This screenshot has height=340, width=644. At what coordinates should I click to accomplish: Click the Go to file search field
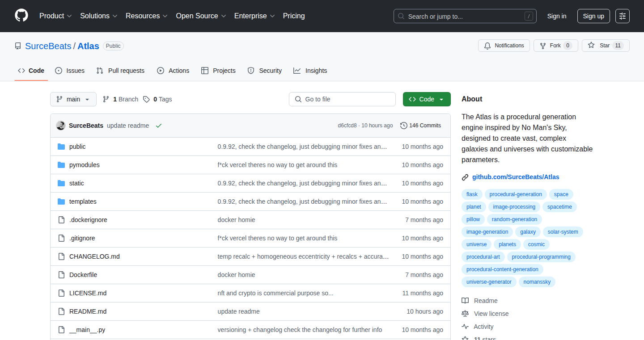tap(343, 99)
